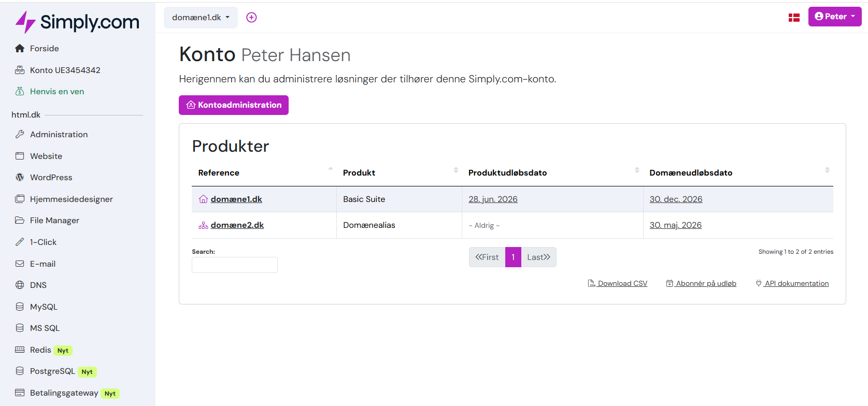Go to E-mail section

[42, 264]
